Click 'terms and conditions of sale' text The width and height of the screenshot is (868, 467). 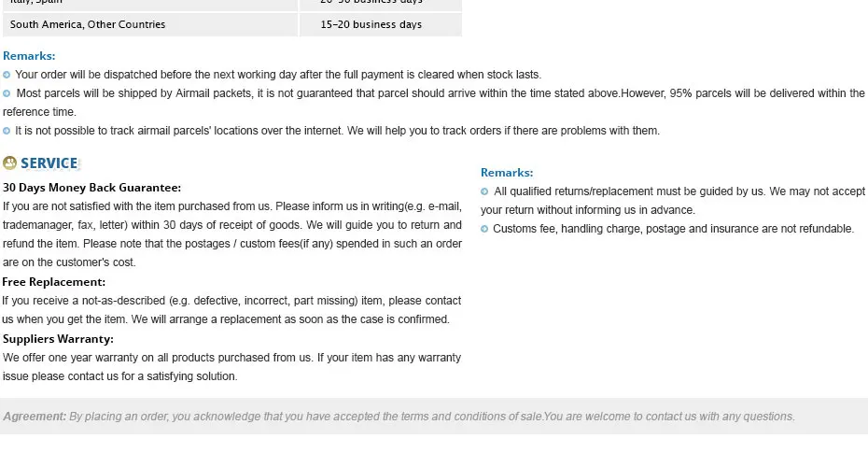click(x=471, y=417)
